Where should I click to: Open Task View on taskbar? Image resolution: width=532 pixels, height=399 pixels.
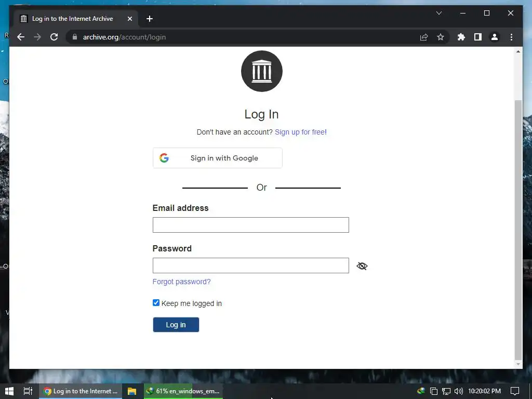point(28,391)
